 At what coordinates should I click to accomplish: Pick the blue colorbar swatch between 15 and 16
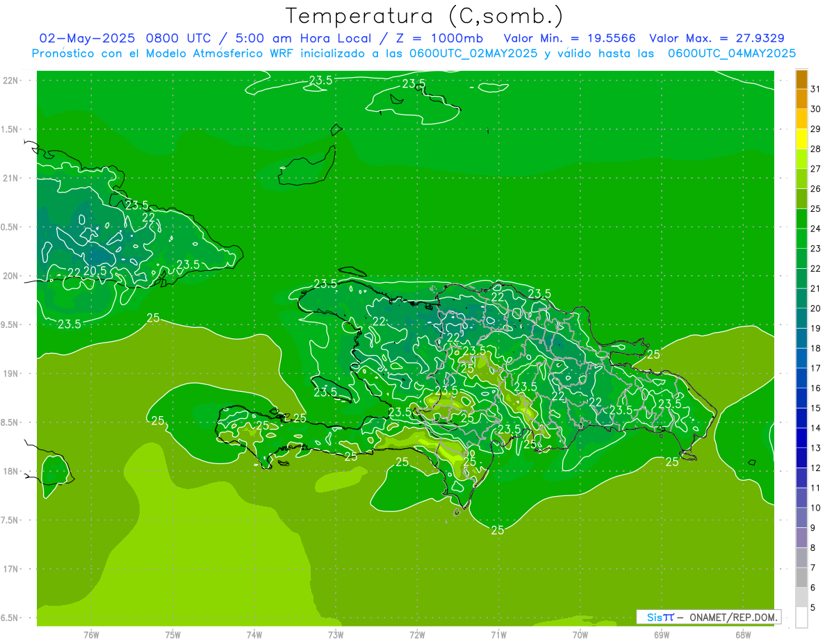801,399
